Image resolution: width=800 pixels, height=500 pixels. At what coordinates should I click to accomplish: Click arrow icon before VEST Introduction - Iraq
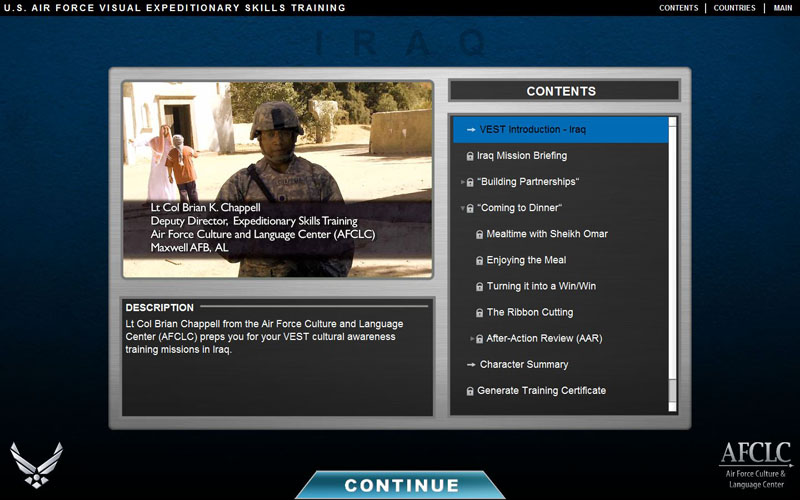point(471,130)
